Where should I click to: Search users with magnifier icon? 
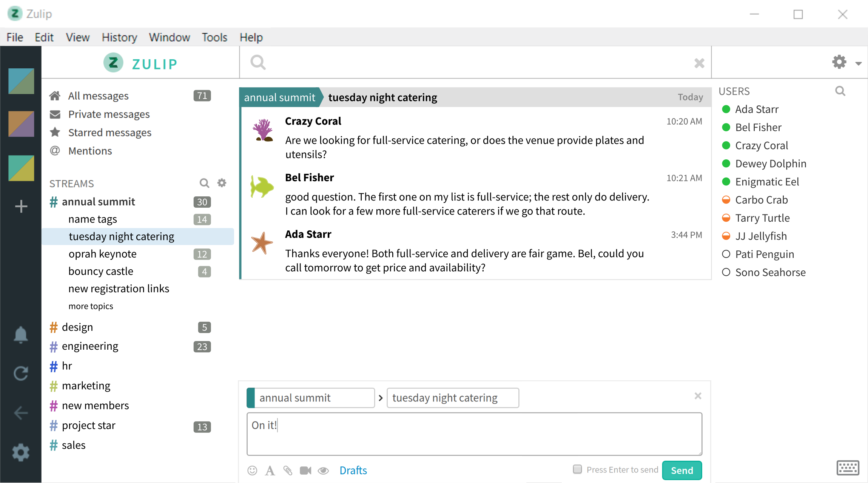coord(840,91)
